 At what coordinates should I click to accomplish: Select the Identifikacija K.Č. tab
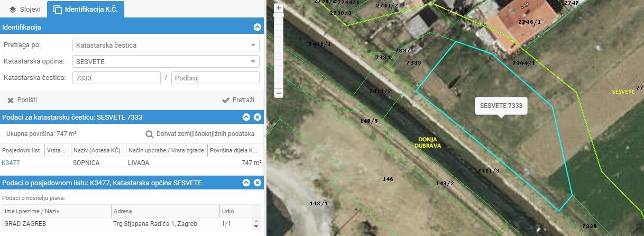pyautogui.click(x=86, y=9)
